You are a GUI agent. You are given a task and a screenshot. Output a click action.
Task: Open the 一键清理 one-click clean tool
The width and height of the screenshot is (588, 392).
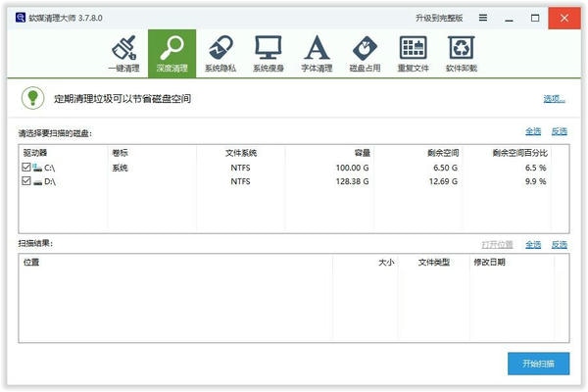tap(123, 54)
